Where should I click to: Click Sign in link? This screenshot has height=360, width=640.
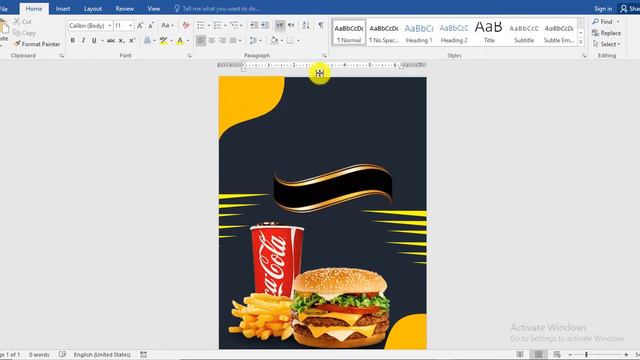tap(603, 9)
